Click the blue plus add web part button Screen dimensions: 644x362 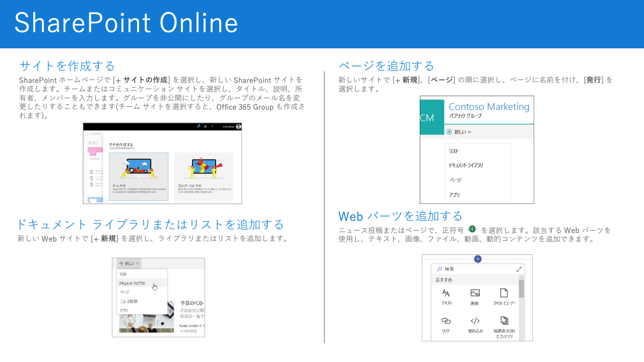(x=478, y=259)
